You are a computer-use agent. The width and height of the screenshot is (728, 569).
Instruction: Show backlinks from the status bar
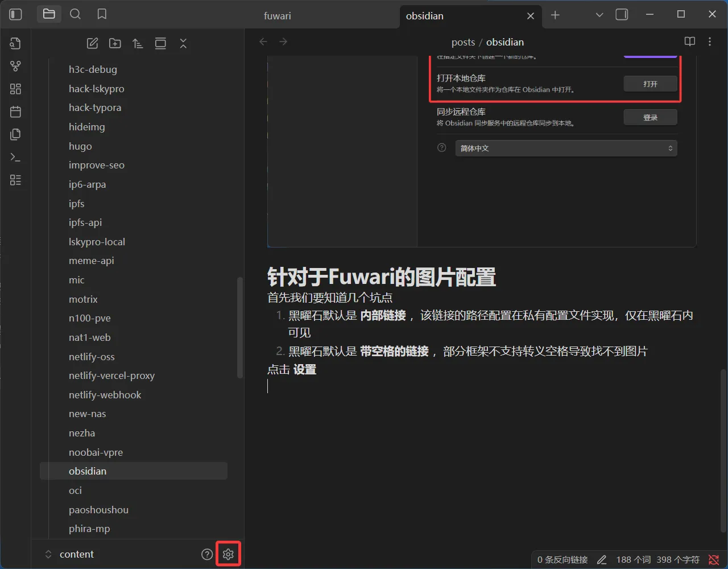click(562, 560)
